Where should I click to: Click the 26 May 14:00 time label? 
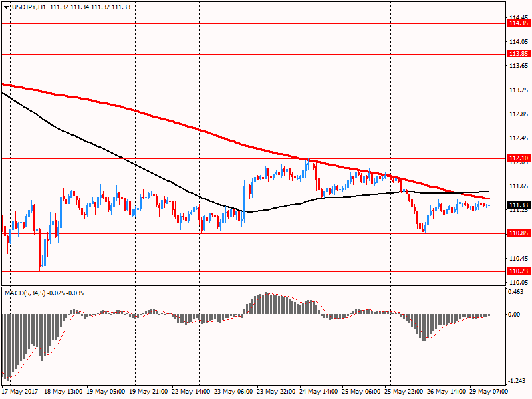click(x=446, y=391)
